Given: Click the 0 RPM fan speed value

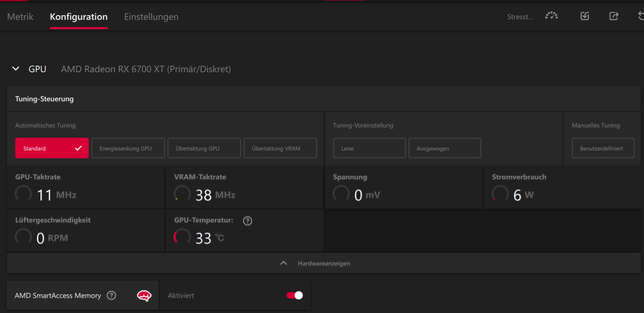Looking at the screenshot, I should 52,238.
